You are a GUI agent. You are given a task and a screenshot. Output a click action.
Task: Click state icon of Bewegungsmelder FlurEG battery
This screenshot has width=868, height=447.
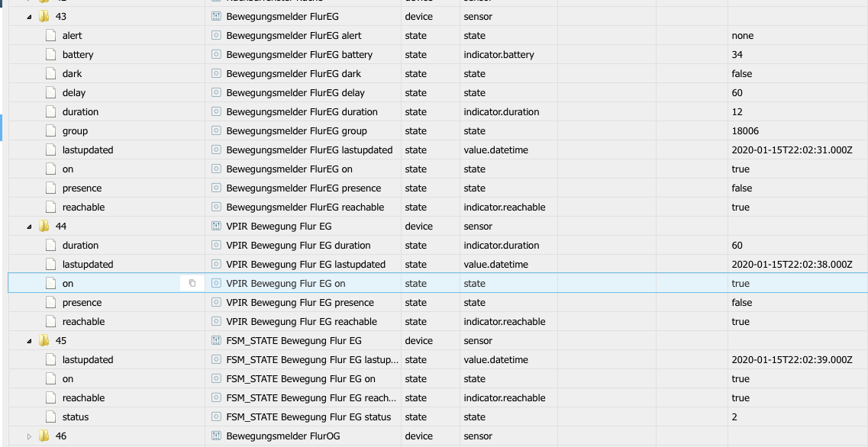tap(216, 55)
